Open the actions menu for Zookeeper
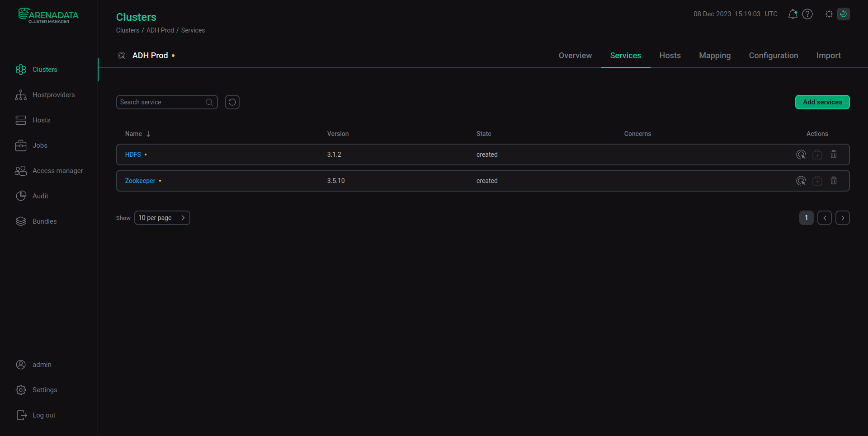 [x=801, y=181]
